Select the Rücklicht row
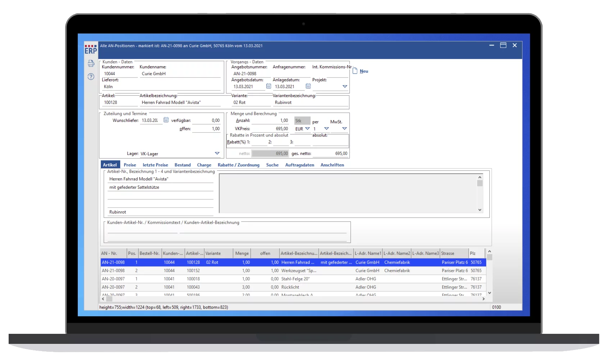The image size is (607, 364). [293, 287]
